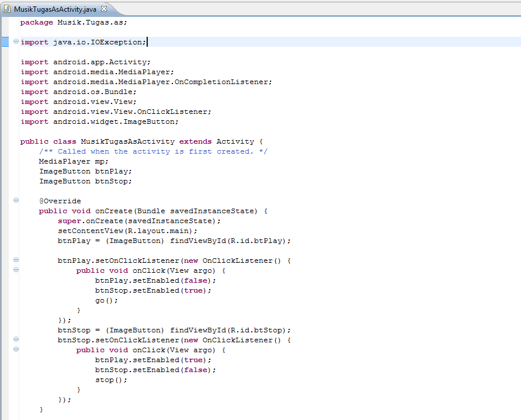Image resolution: width=521 pixels, height=420 pixels.
Task: Click 'btnStop.setEnabled(false);' in second onClick
Action: pyautogui.click(x=155, y=370)
